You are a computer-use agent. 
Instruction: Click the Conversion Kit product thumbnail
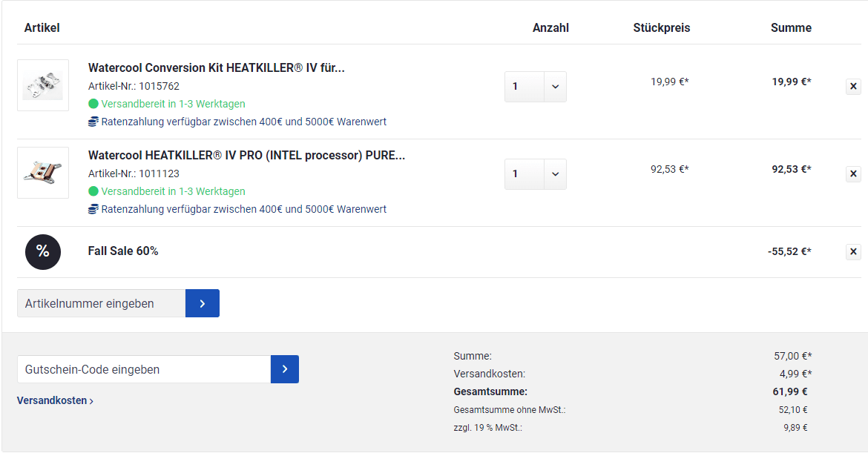tap(43, 85)
